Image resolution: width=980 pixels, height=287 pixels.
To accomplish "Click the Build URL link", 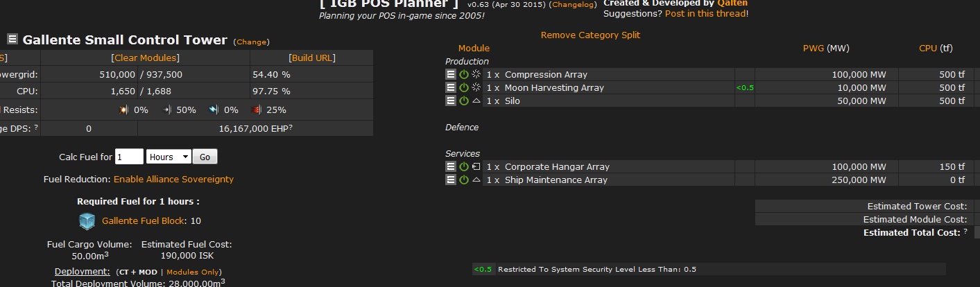I will pos(312,58).
